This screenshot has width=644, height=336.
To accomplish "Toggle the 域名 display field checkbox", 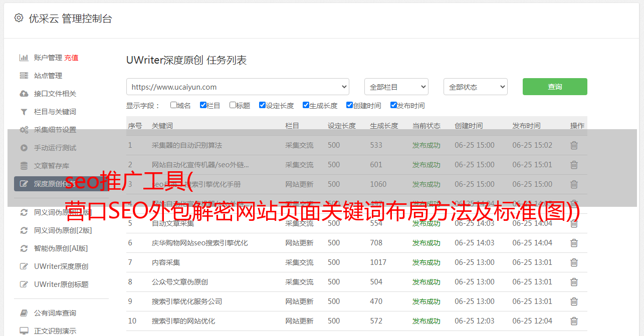I will [173, 105].
